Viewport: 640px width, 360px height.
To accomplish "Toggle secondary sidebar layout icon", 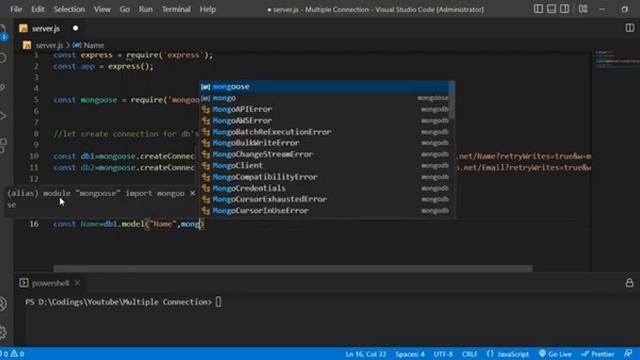I will (564, 9).
